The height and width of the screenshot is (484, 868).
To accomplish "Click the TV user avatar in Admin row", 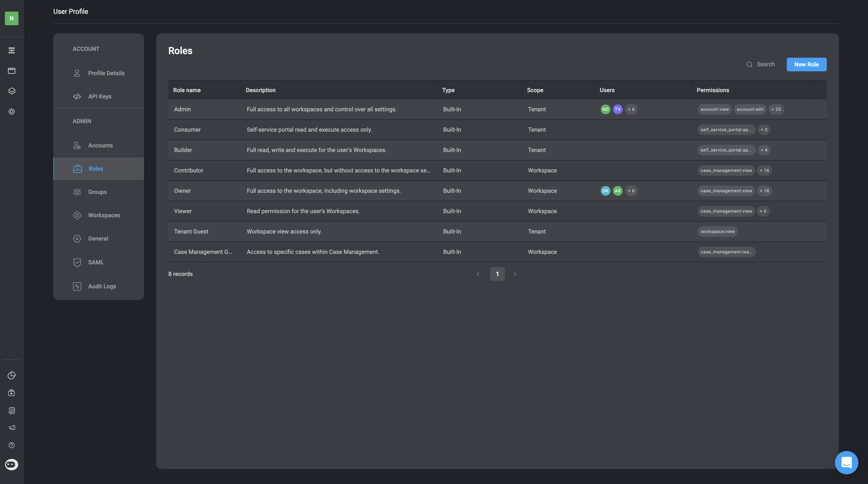I will coord(617,109).
